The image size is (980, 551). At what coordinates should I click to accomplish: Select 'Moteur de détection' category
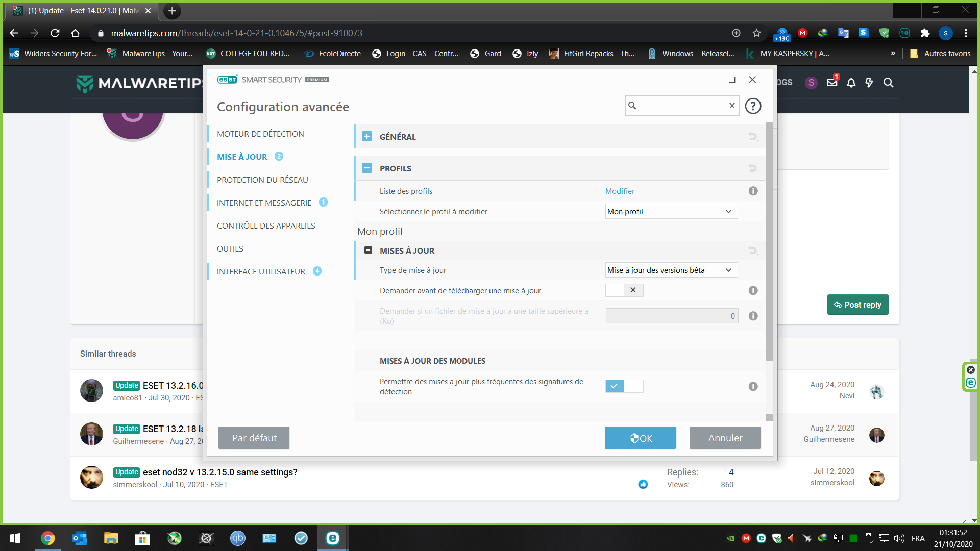coord(260,134)
